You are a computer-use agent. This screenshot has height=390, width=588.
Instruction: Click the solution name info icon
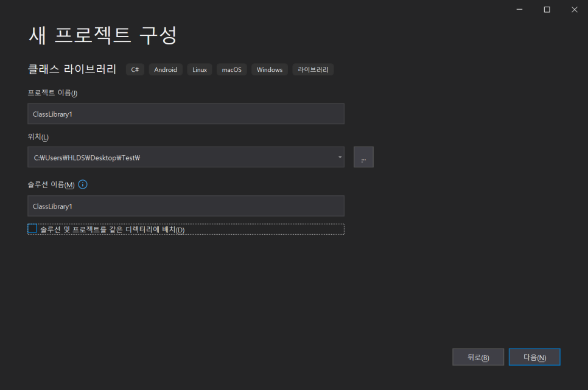point(83,184)
